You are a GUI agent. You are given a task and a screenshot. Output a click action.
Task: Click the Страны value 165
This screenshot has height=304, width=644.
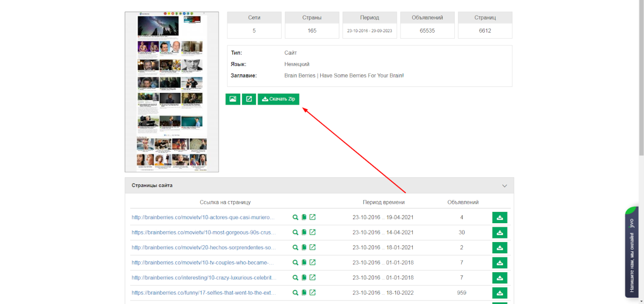pyautogui.click(x=312, y=31)
